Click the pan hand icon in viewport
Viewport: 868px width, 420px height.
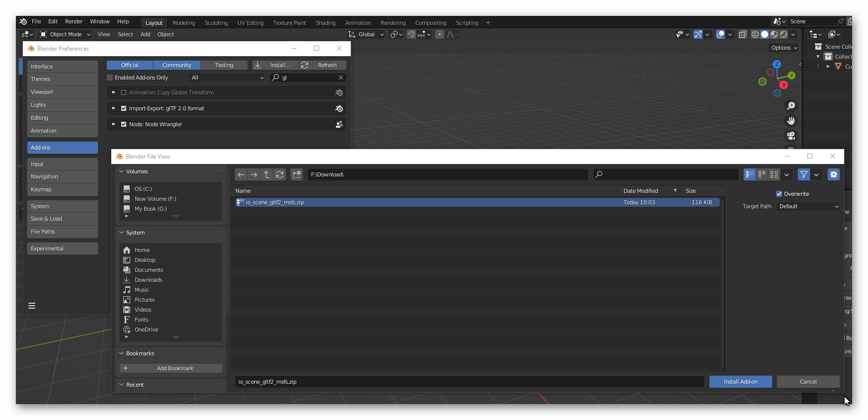click(791, 121)
